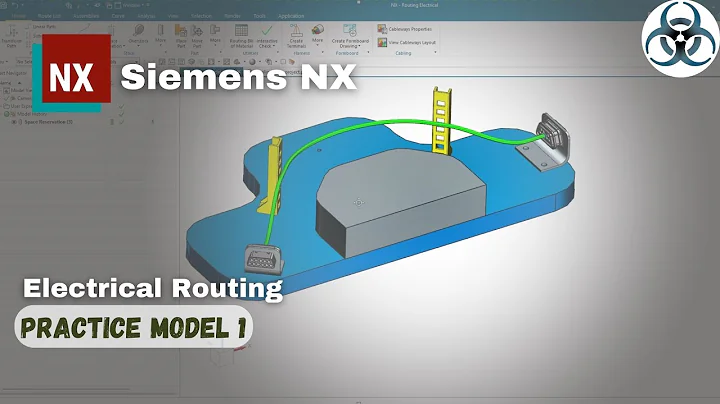Click the Create Terminals icon
720x404 pixels.
296,31
